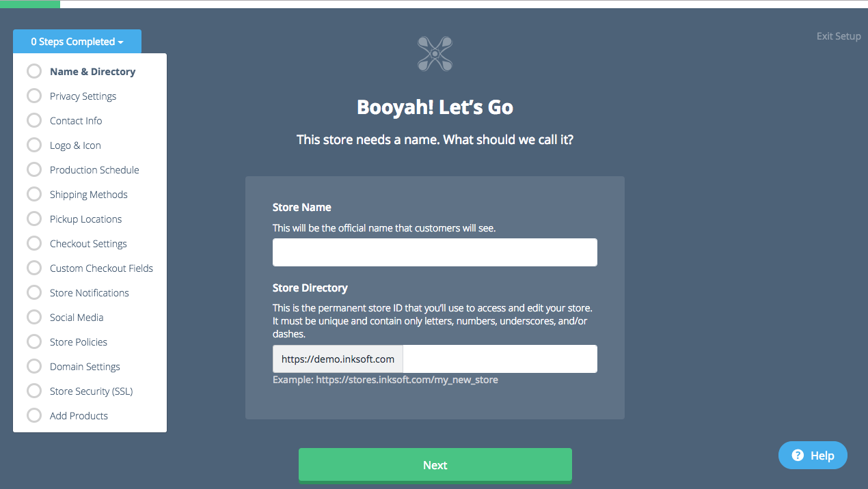
Task: Click the caret arrow beside Steps Completed
Action: (121, 42)
